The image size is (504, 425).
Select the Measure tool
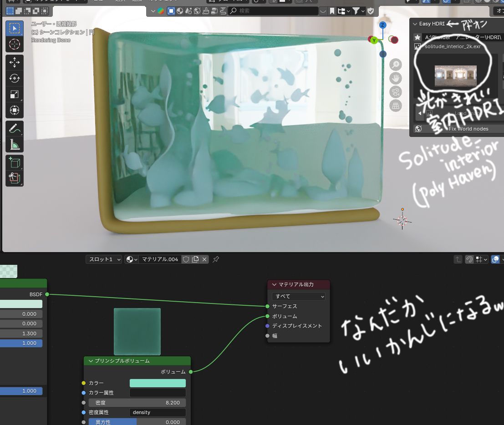pyautogui.click(x=15, y=144)
